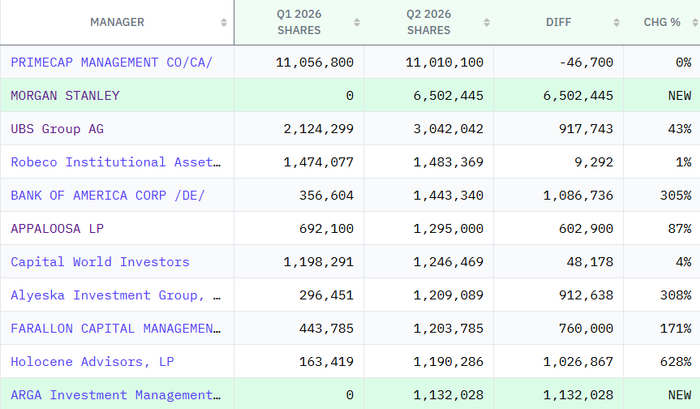Viewport: 700px width, 409px height.
Task: Open Robeco Institutional Asset link
Action: click(116, 162)
